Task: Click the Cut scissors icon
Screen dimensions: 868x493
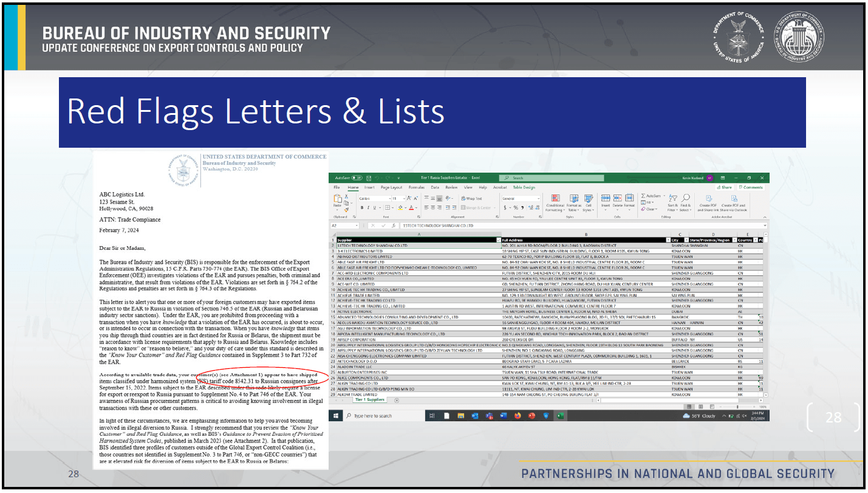Action: click(x=346, y=196)
